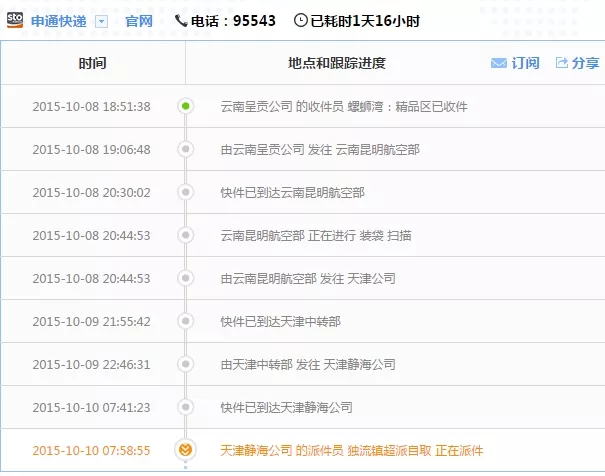This screenshot has width=605, height=476.
Task: Click the phone icon beside 电话
Action: (181, 20)
